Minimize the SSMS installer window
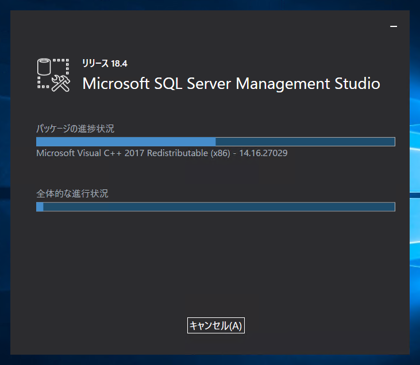 pos(394,26)
